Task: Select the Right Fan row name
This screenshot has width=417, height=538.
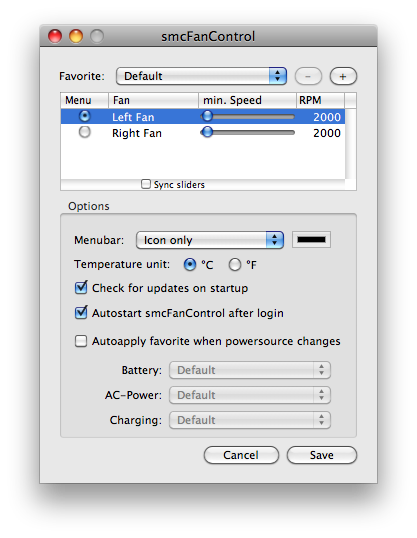Action: click(137, 133)
